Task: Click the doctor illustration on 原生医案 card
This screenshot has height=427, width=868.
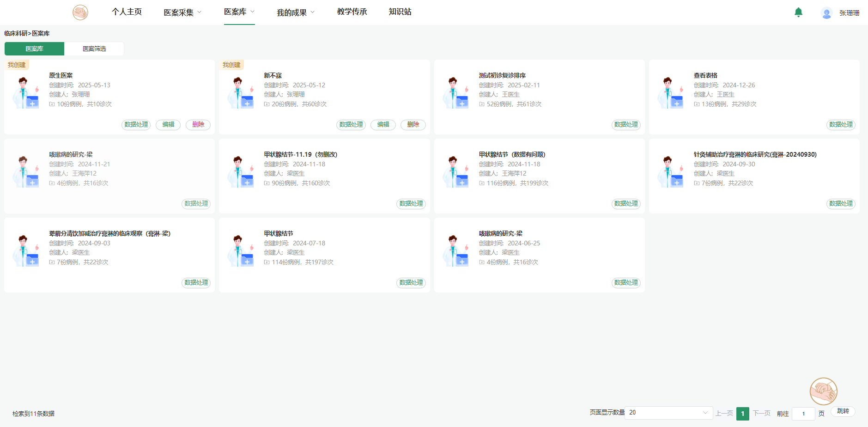Action: pos(26,93)
